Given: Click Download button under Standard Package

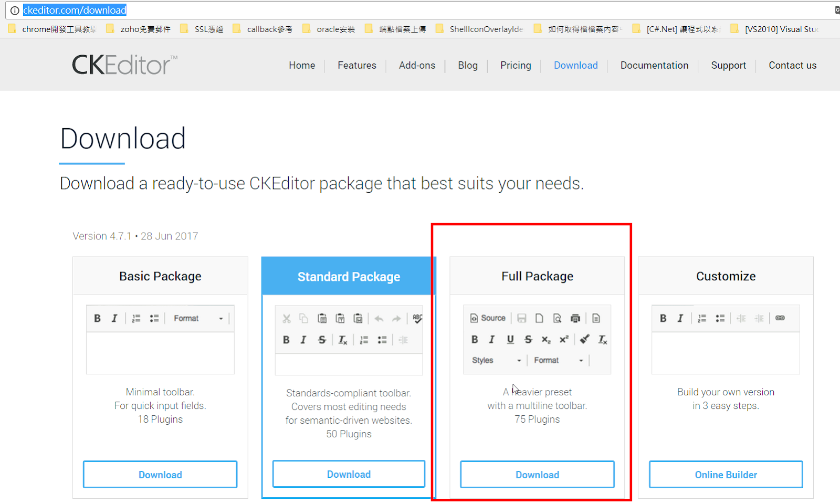Looking at the screenshot, I should tap(349, 474).
